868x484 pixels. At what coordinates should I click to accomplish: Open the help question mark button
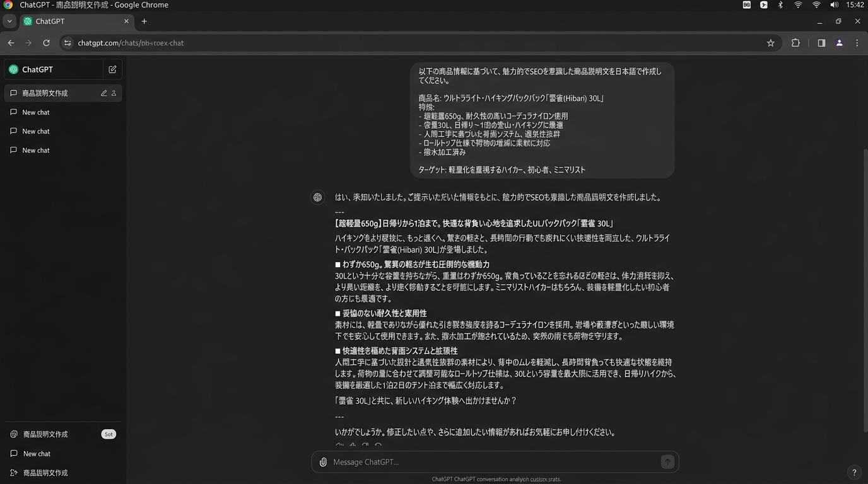click(854, 472)
